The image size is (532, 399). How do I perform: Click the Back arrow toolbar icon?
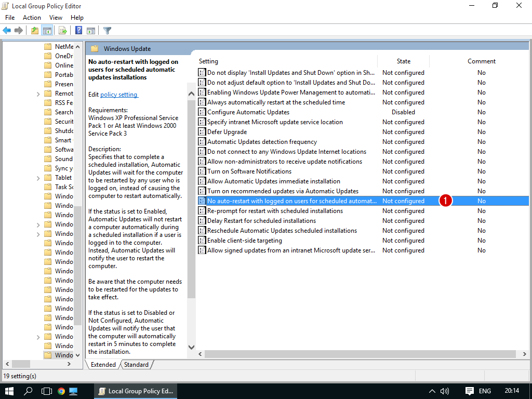coord(7,31)
